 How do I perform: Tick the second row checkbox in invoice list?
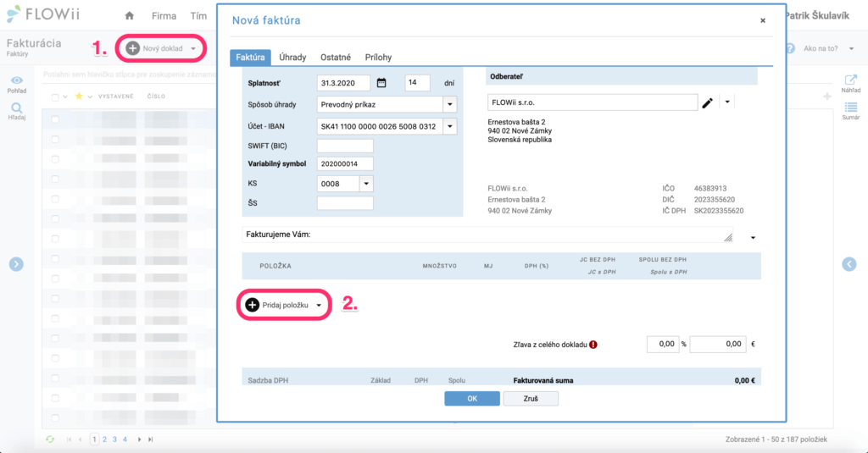point(55,140)
